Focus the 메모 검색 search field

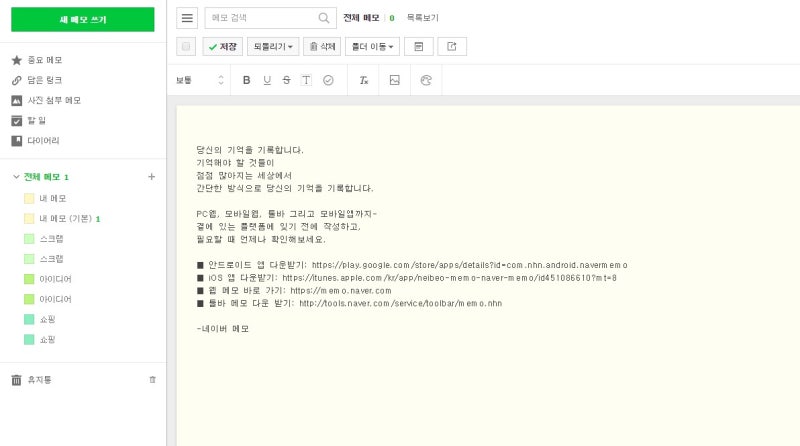point(270,18)
